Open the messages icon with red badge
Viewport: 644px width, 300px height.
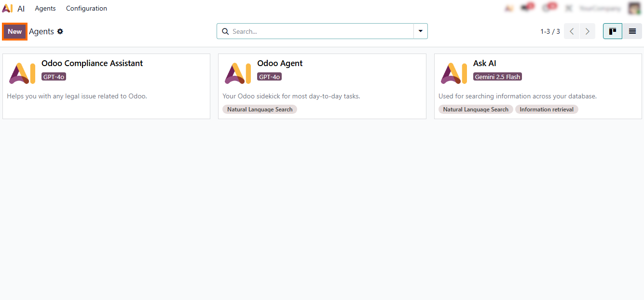(x=526, y=8)
